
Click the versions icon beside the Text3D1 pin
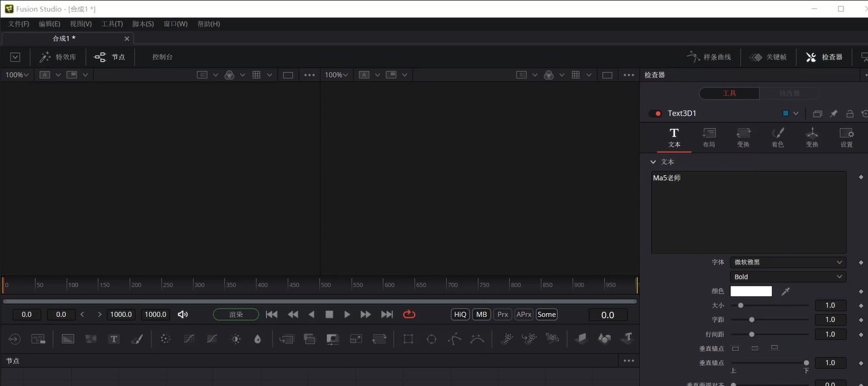[x=817, y=114]
